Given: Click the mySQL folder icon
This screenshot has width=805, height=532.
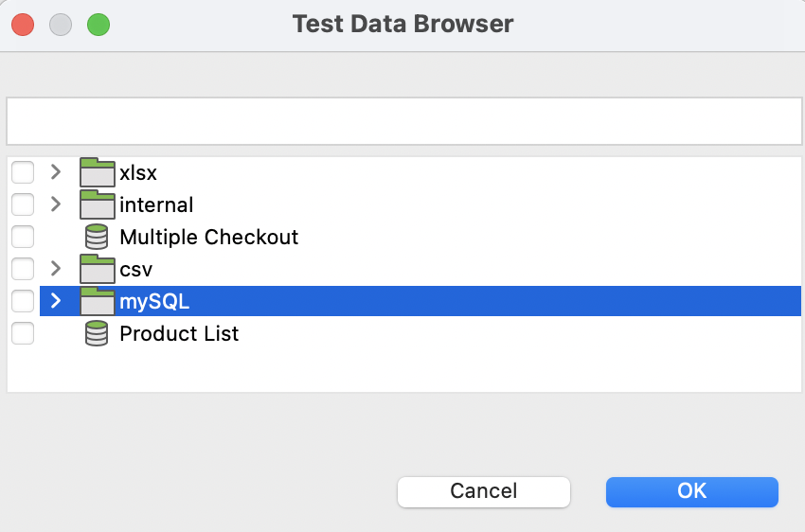Looking at the screenshot, I should (97, 301).
